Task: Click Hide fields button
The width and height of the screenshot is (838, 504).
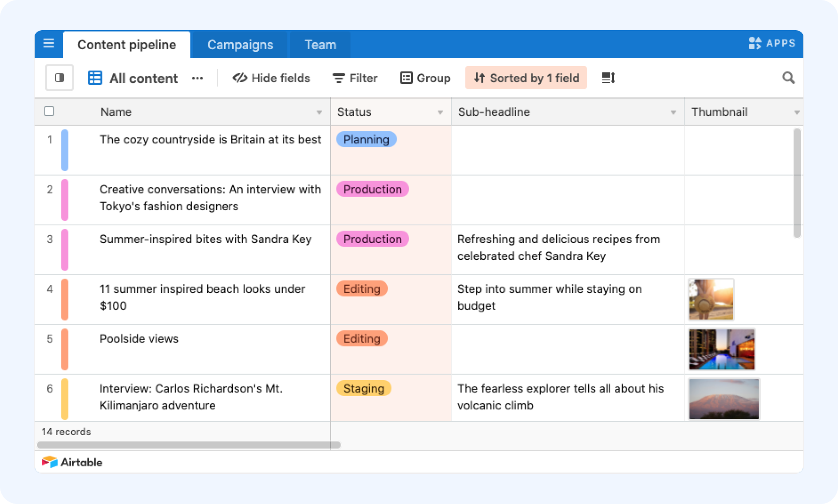Action: point(271,78)
